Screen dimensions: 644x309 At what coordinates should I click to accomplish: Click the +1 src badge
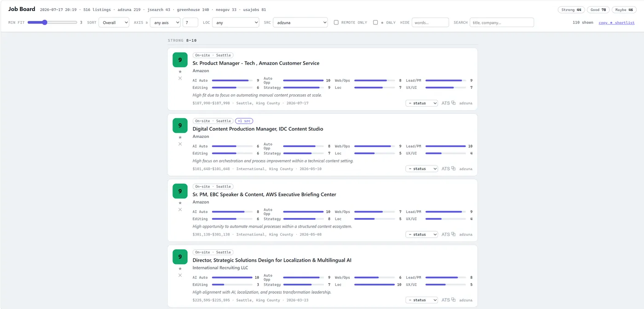pos(244,121)
